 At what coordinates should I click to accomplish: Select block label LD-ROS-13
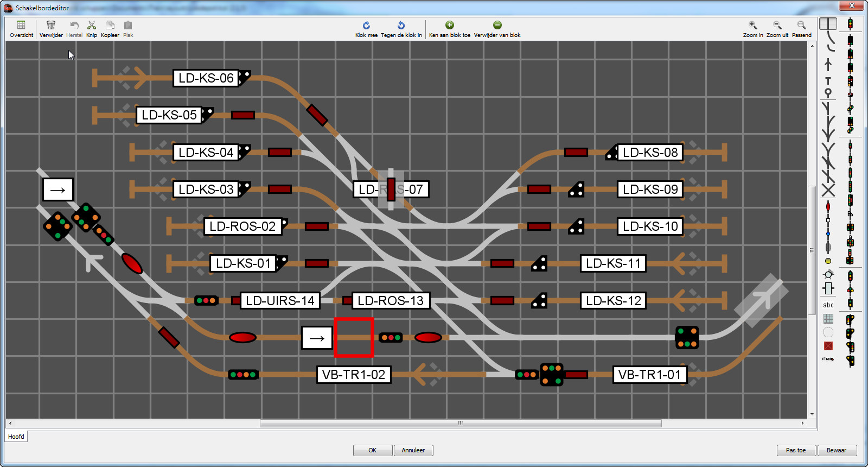point(391,301)
